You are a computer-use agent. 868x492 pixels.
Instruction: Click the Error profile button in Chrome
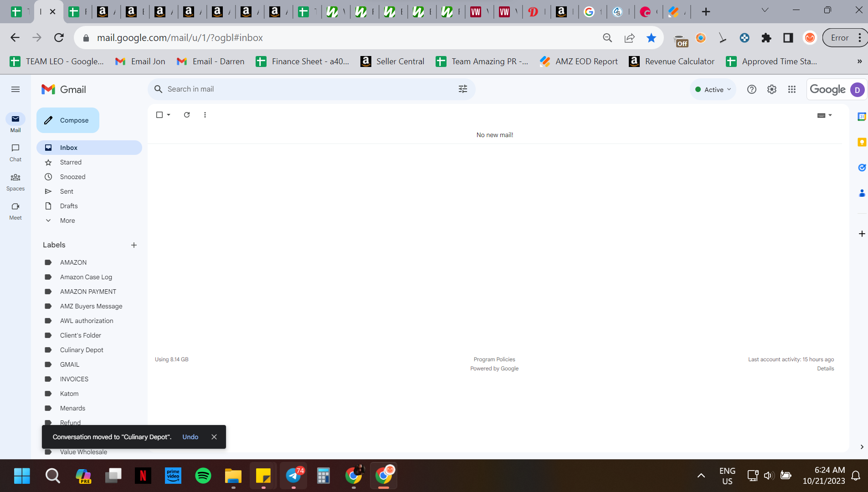[x=839, y=38]
